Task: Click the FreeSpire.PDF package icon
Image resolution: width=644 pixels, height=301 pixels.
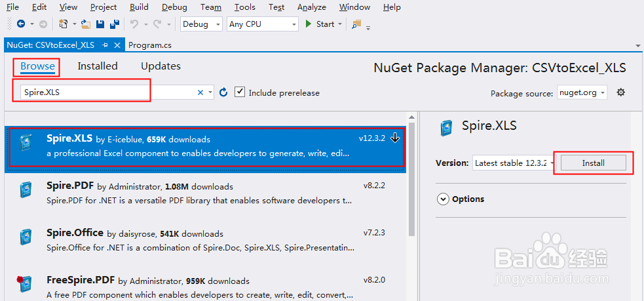Action: point(24,284)
